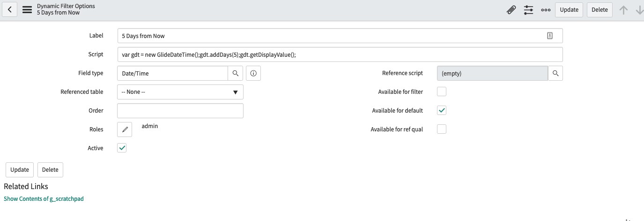Click into the Order input field
The image size is (644, 221).
[x=180, y=111]
